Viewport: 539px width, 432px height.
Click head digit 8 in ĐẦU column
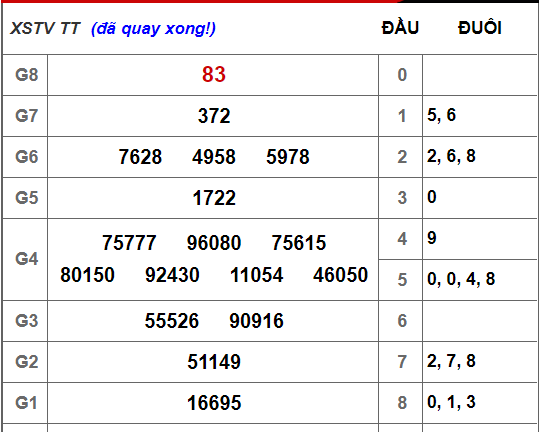click(x=402, y=403)
